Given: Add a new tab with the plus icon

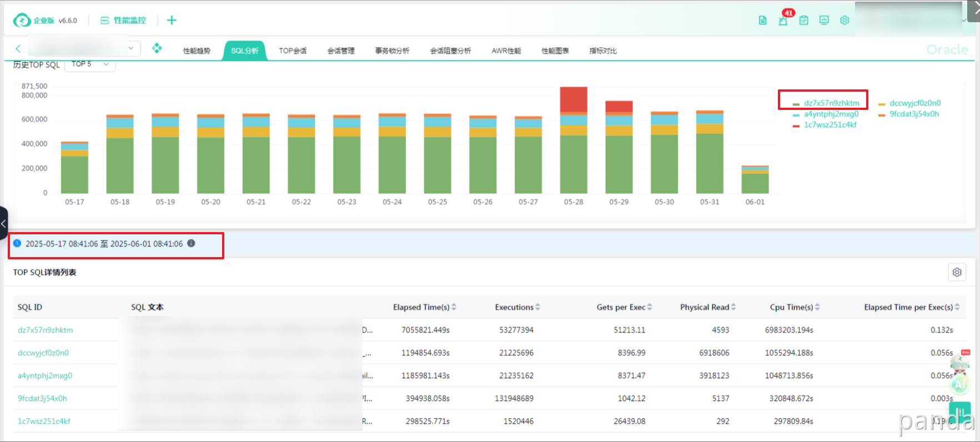Looking at the screenshot, I should click(x=172, y=21).
